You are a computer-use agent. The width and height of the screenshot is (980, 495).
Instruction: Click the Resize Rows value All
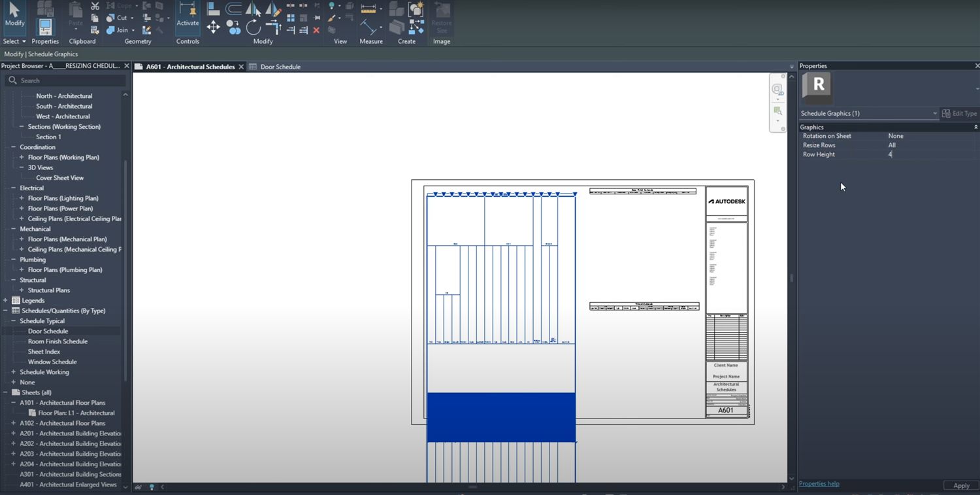point(892,145)
